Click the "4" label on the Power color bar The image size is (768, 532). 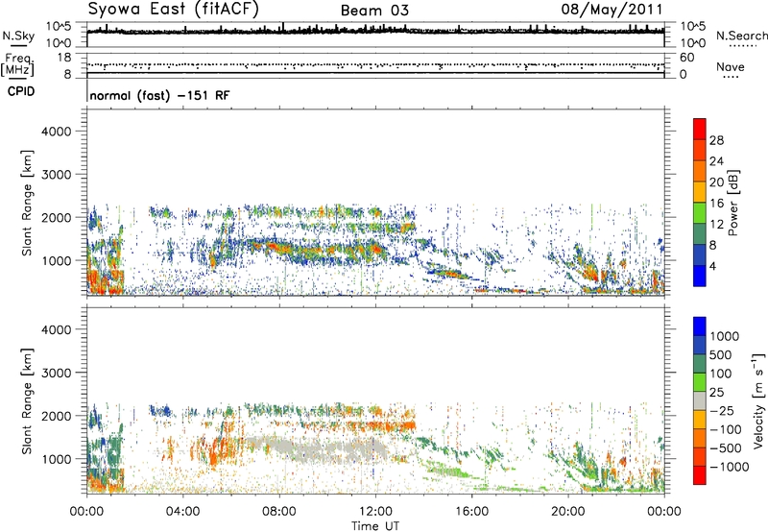tap(712, 266)
